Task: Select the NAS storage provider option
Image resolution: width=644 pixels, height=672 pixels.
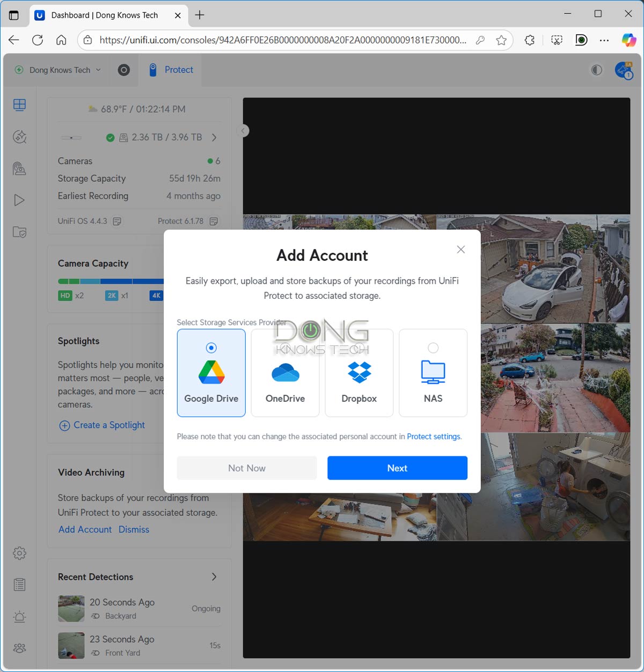Action: click(433, 373)
